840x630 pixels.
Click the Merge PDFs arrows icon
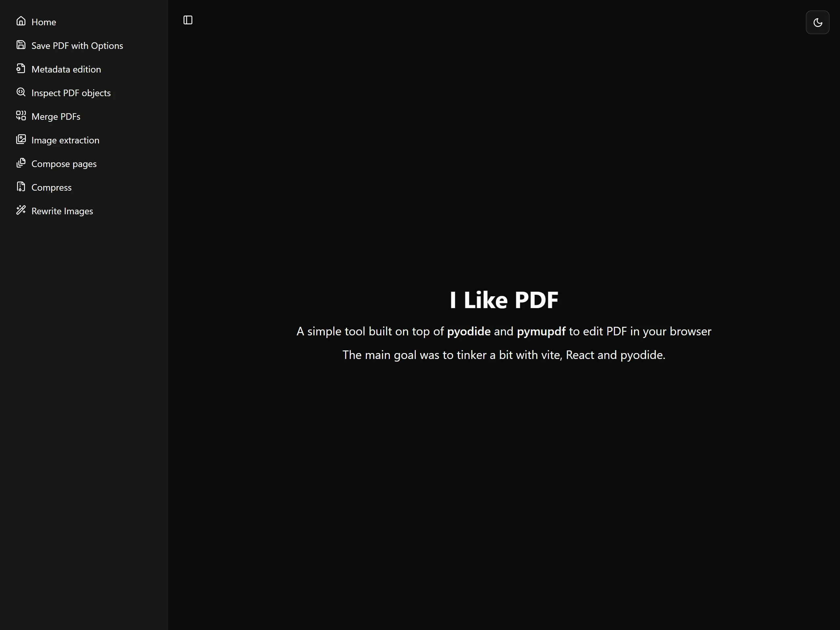tap(21, 116)
